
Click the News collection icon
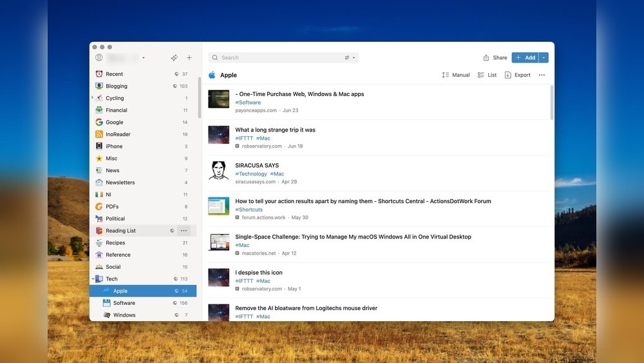99,170
